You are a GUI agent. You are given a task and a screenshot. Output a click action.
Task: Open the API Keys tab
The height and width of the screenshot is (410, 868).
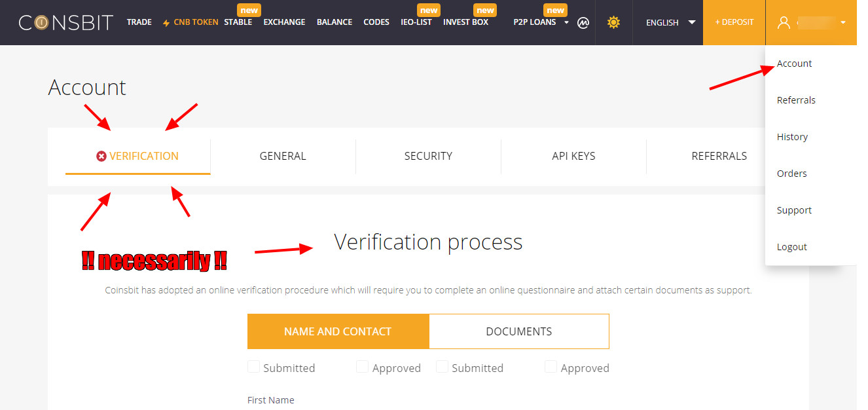[573, 156]
